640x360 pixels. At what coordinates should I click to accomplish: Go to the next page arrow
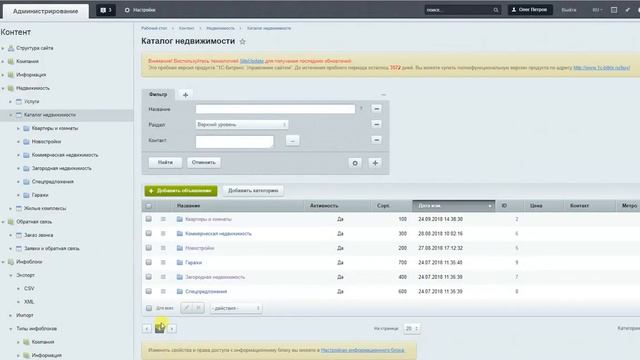pos(172,329)
